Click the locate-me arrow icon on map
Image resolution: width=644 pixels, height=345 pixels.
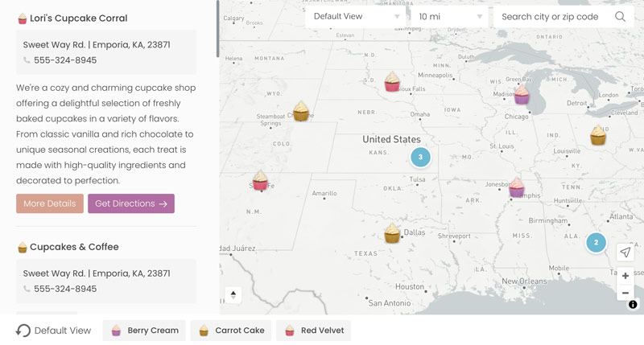click(x=625, y=253)
